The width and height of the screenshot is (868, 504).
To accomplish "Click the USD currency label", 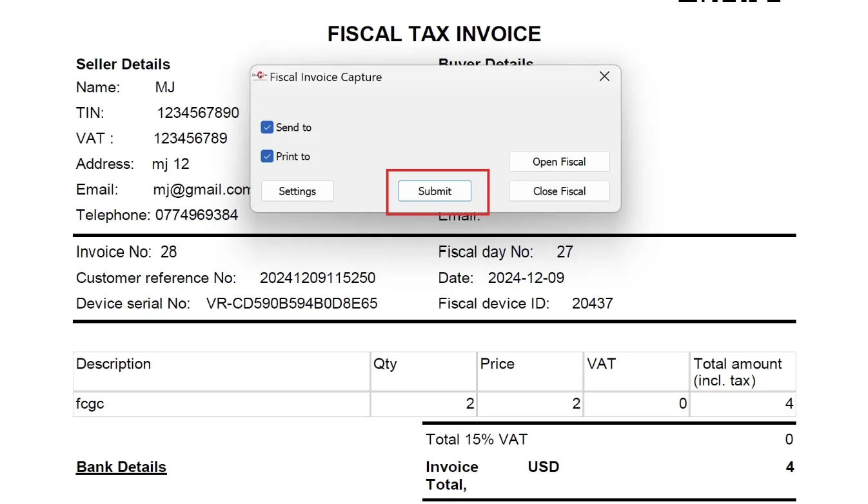I will 544,467.
